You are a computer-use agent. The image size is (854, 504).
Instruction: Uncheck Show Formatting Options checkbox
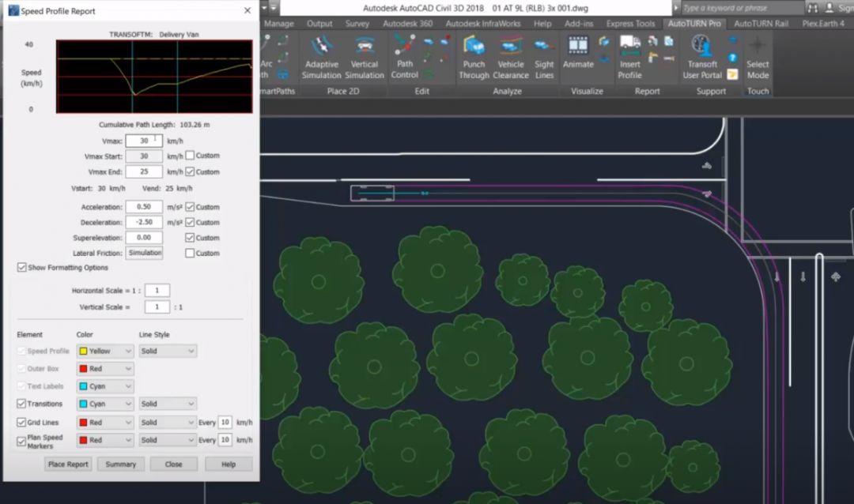[x=22, y=268]
